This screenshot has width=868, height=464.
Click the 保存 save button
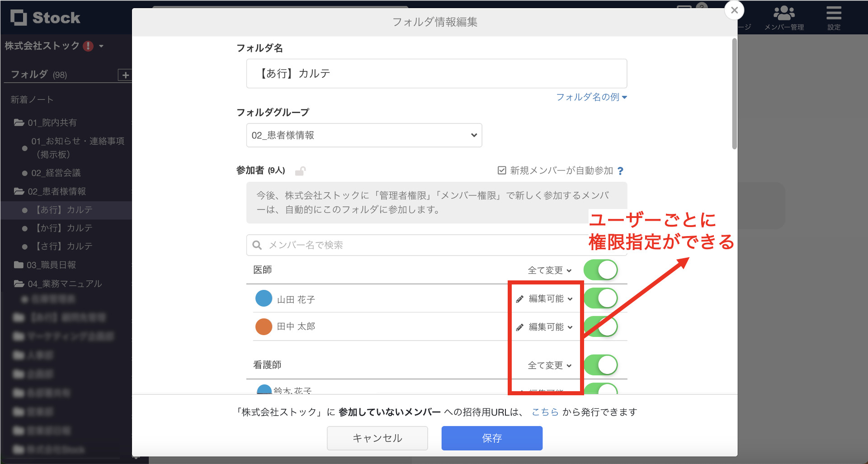pos(491,438)
